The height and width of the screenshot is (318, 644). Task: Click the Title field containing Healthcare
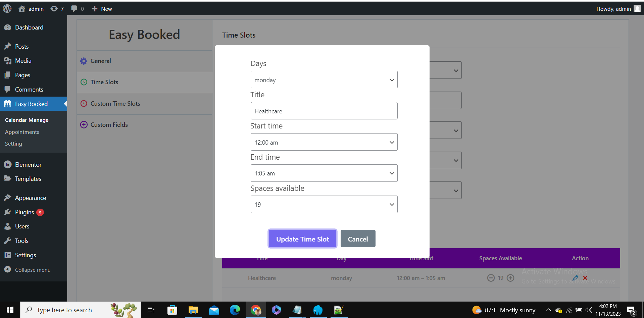(x=324, y=111)
